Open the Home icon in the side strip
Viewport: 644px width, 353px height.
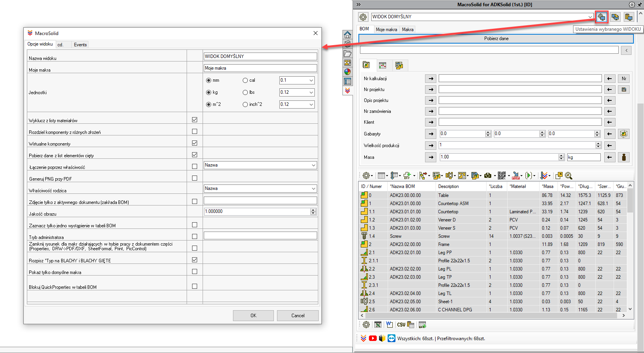pyautogui.click(x=348, y=35)
